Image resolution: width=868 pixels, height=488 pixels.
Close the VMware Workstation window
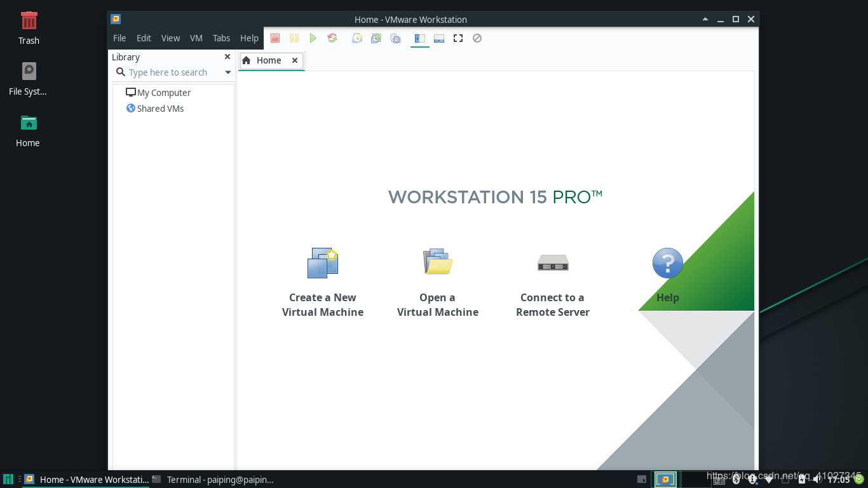751,19
